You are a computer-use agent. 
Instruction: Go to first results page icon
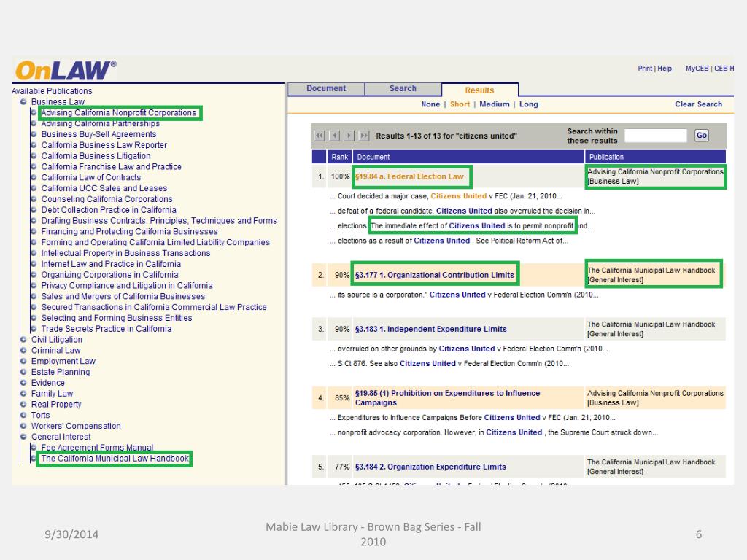click(x=320, y=136)
